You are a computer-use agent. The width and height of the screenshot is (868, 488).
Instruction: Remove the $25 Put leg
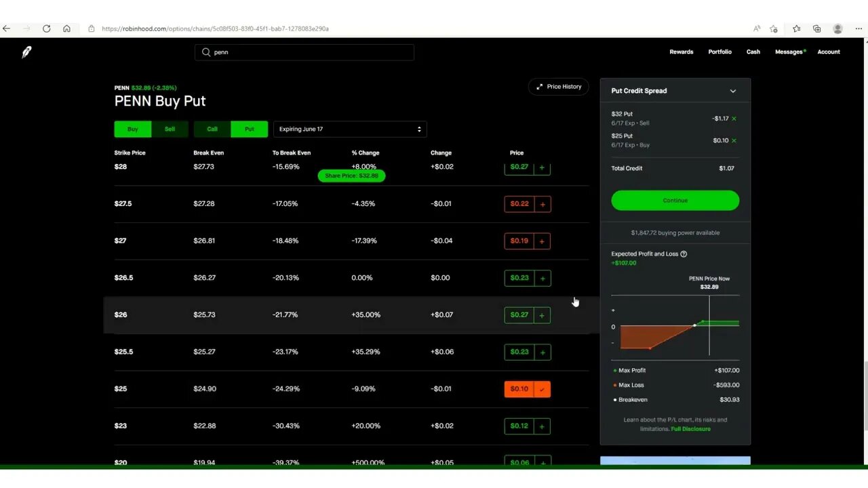(x=734, y=140)
